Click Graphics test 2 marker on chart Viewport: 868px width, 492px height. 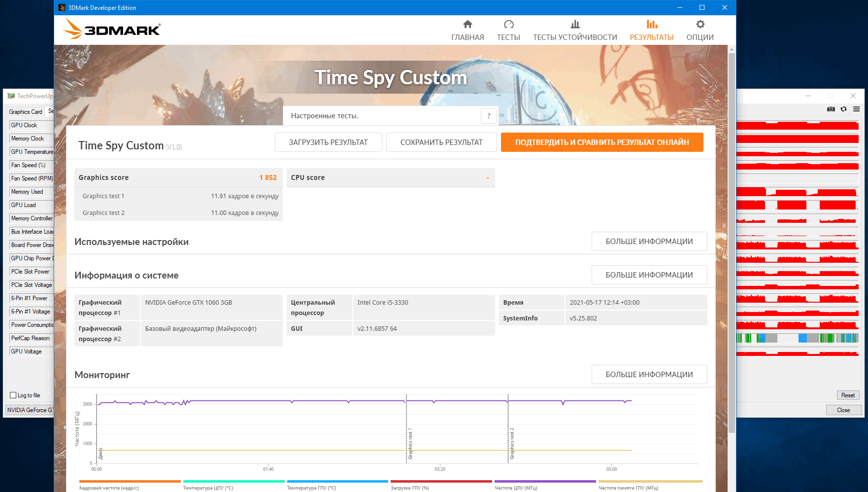click(x=512, y=444)
